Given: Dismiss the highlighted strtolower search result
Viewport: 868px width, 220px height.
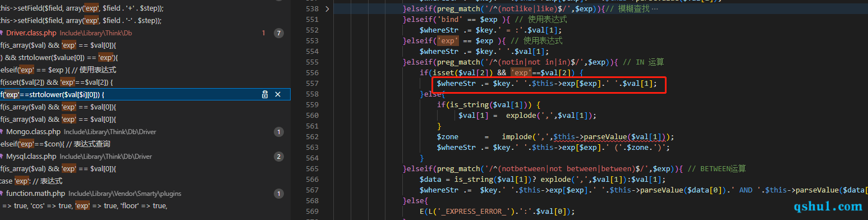Looking at the screenshot, I should point(277,95).
